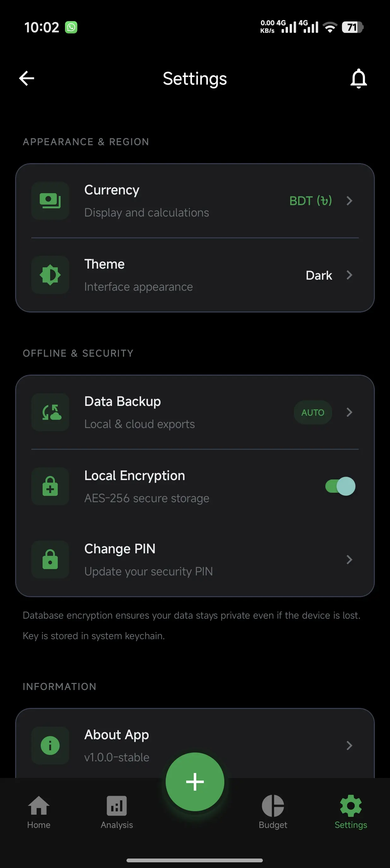Open notifications bell icon
The height and width of the screenshot is (868, 390).
(358, 79)
